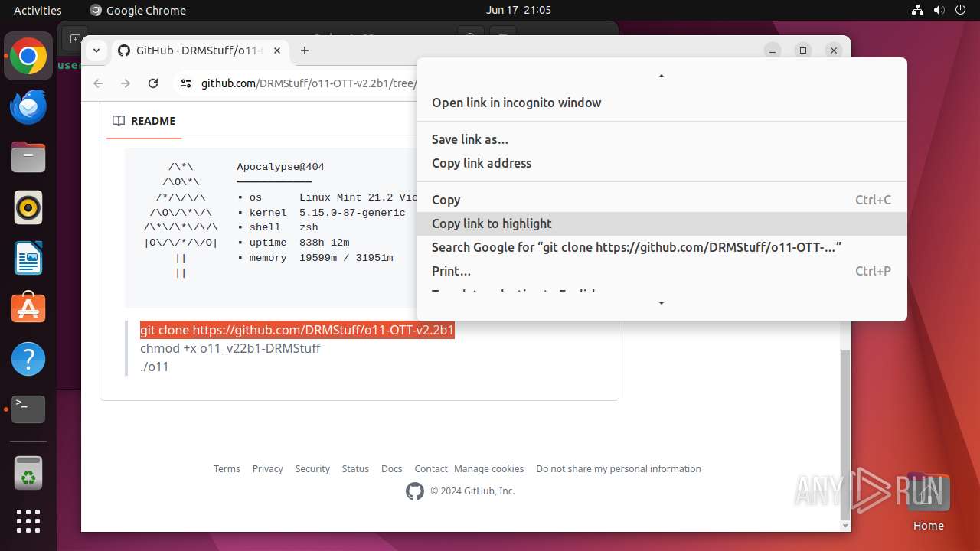Reload the GitHub page
Screen dimensions: 980x551
point(153,83)
